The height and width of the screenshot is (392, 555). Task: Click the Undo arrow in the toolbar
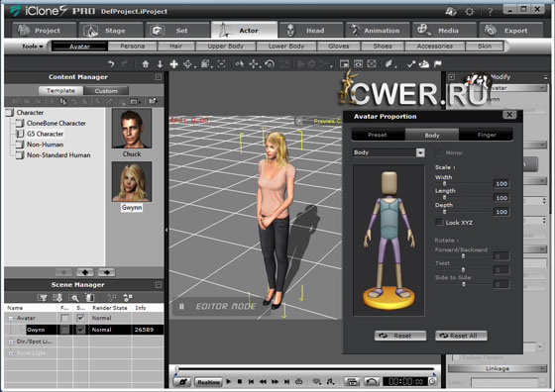coord(111,64)
